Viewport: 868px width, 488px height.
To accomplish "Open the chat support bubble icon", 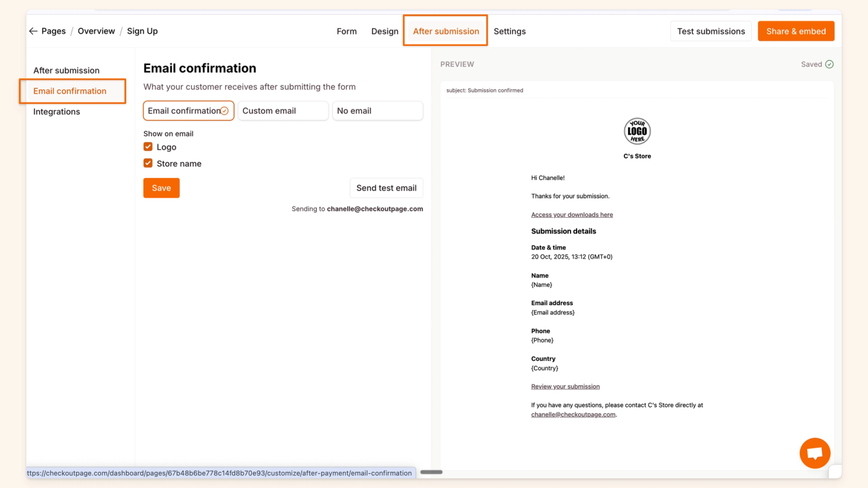I will tap(815, 453).
